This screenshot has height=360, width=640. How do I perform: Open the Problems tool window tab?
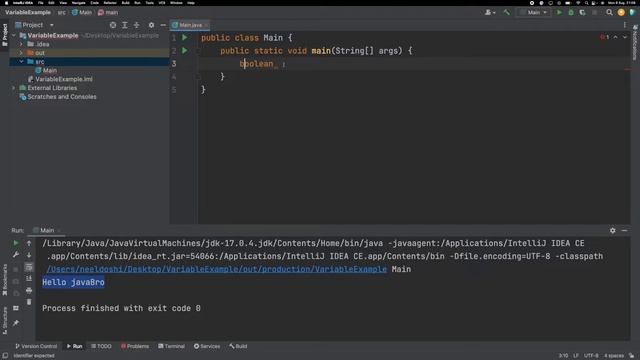pyautogui.click(x=135, y=346)
